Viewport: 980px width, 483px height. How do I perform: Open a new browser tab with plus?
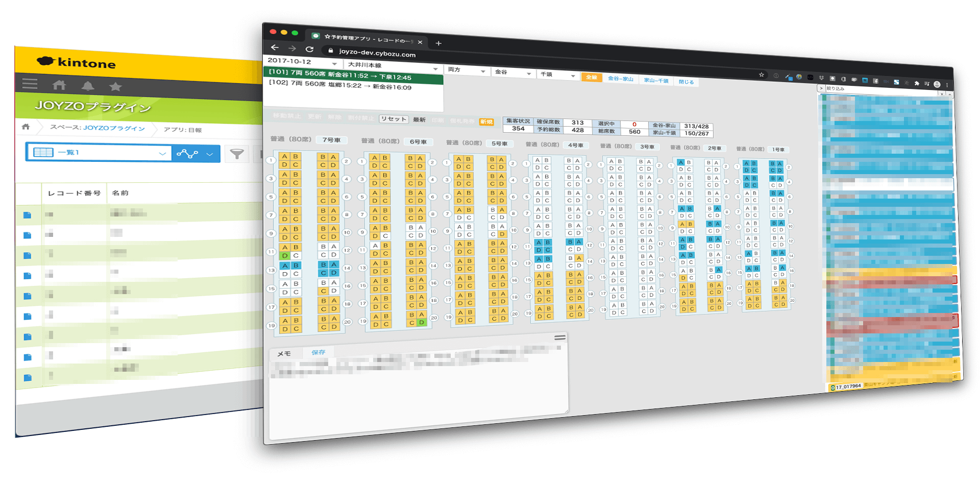pyautogui.click(x=438, y=43)
